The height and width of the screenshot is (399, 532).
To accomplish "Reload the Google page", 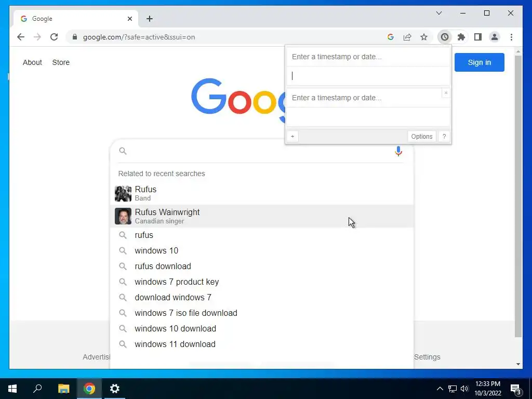I will click(54, 37).
